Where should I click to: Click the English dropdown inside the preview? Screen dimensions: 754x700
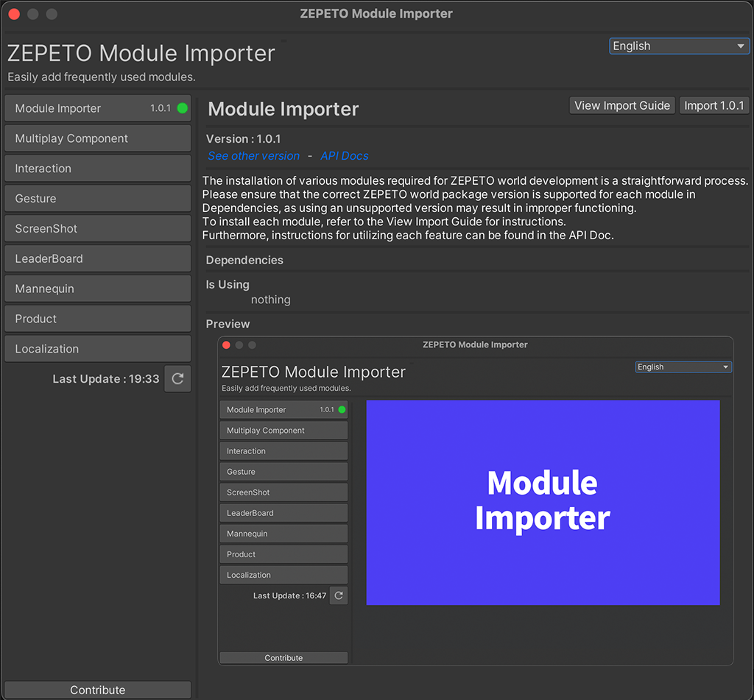tap(683, 367)
